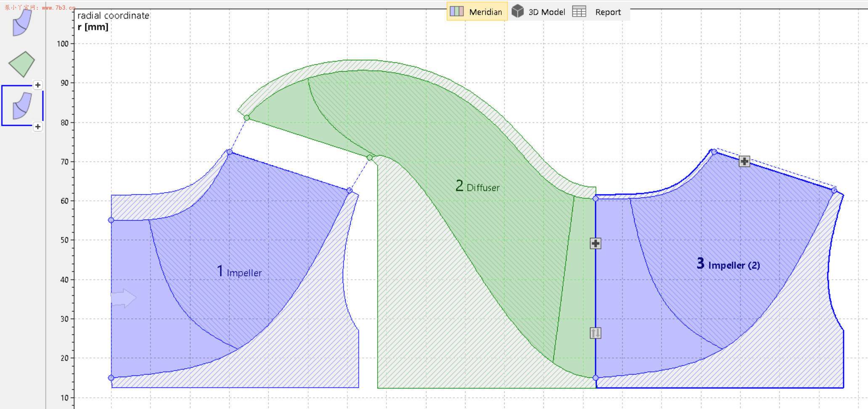Click plus button above the selected component thumbnail

[x=38, y=85]
